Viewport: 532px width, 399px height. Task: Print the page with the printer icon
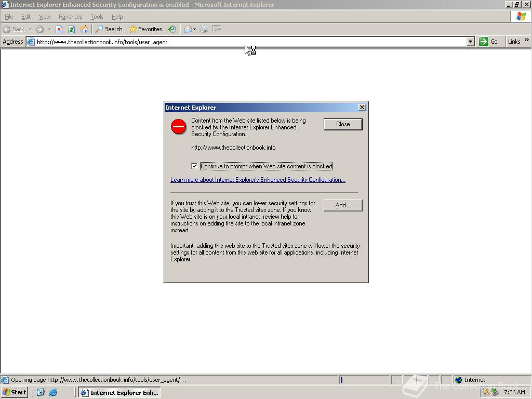coord(204,29)
